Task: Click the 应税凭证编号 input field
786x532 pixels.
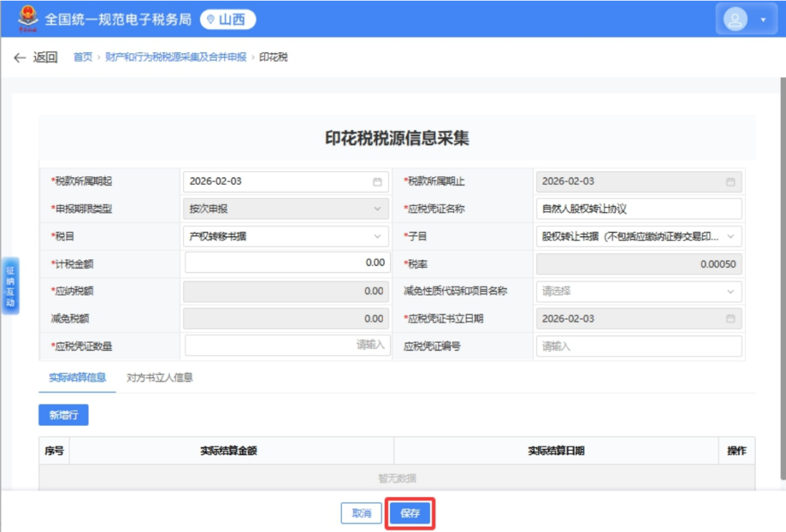Action: (639, 346)
